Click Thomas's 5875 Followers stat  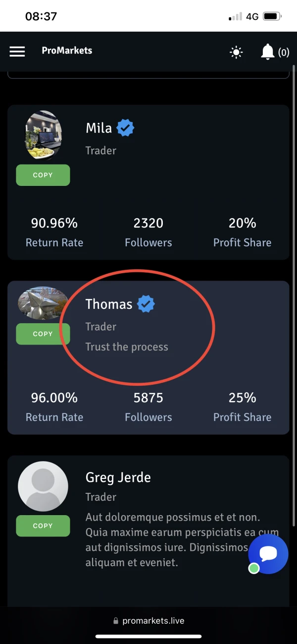click(148, 407)
